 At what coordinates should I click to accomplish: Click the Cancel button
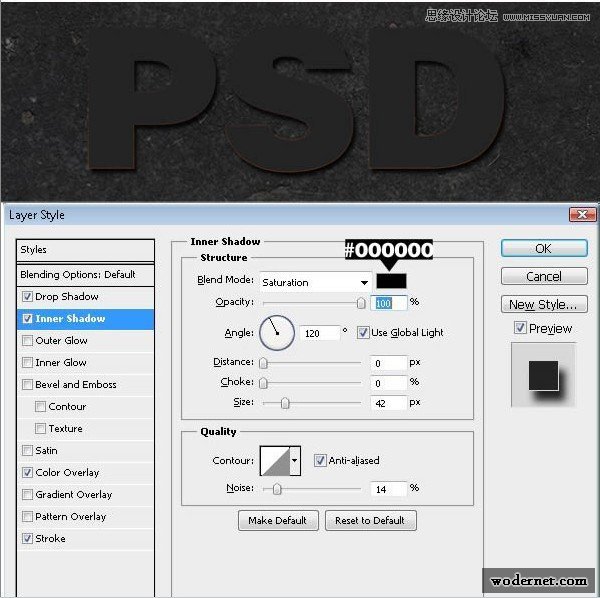coord(544,276)
